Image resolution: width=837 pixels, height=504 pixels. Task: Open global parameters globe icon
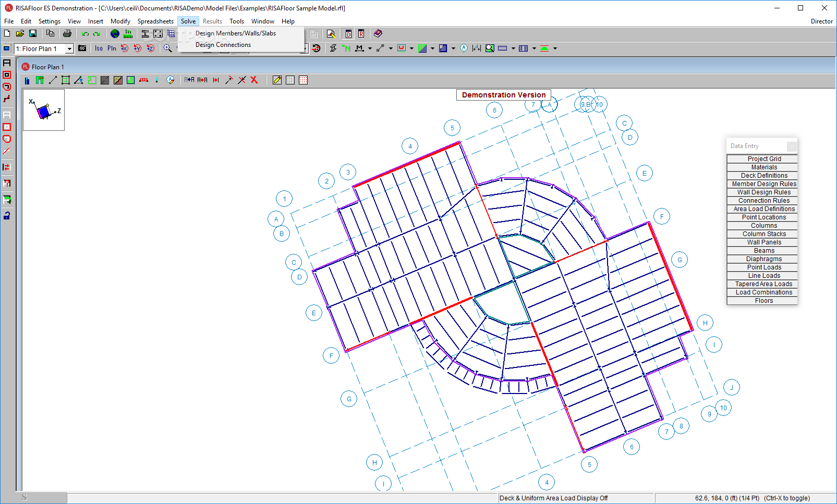[x=115, y=34]
